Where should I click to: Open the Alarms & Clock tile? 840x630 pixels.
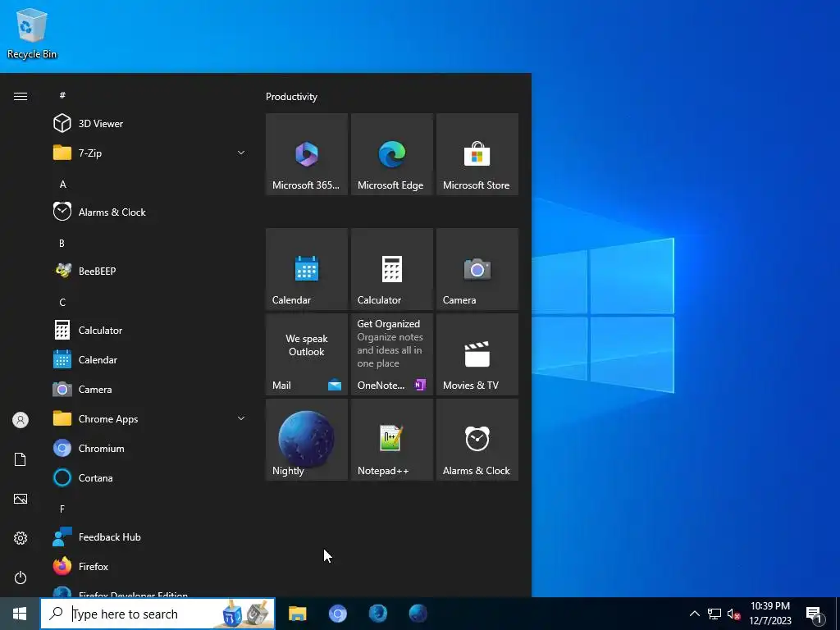click(477, 440)
